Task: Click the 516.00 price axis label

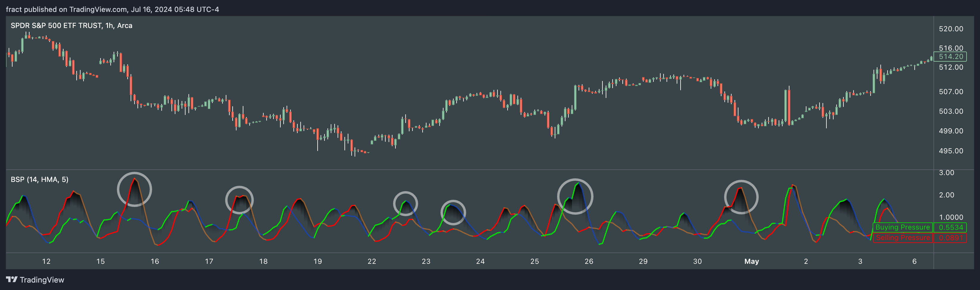Action: pyautogui.click(x=951, y=48)
